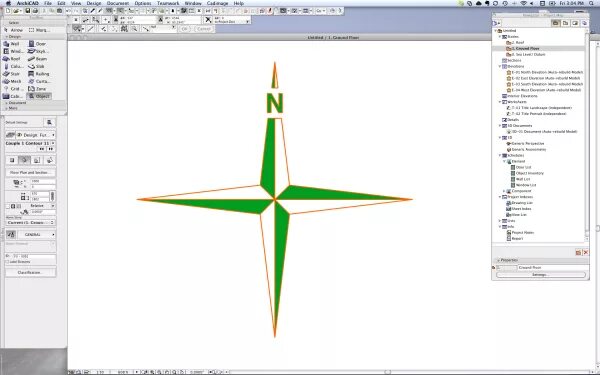This screenshot has width=600, height=375.
Task: Select 2. Roof story in Navigator
Action: tap(517, 43)
